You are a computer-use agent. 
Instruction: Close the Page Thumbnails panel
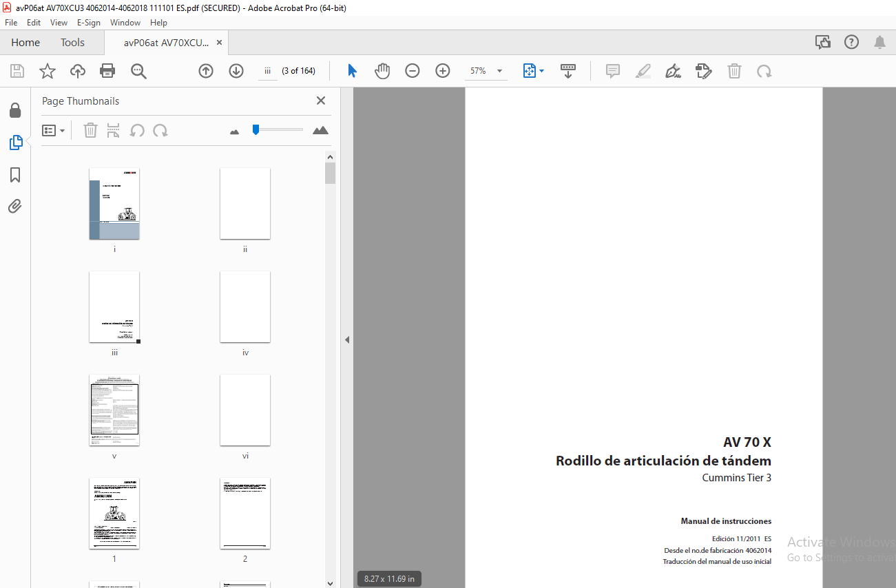point(321,101)
